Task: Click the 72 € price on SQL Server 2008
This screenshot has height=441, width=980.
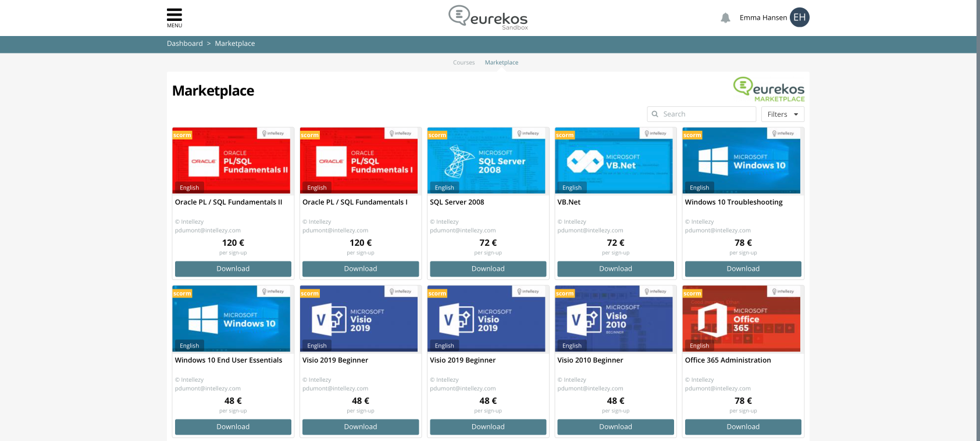Action: 488,243
